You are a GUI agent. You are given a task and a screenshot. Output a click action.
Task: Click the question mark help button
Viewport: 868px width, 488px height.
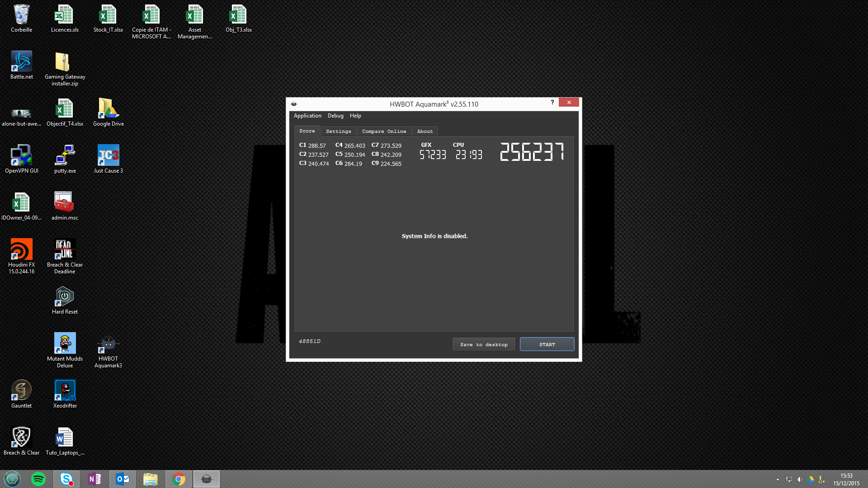click(x=552, y=103)
